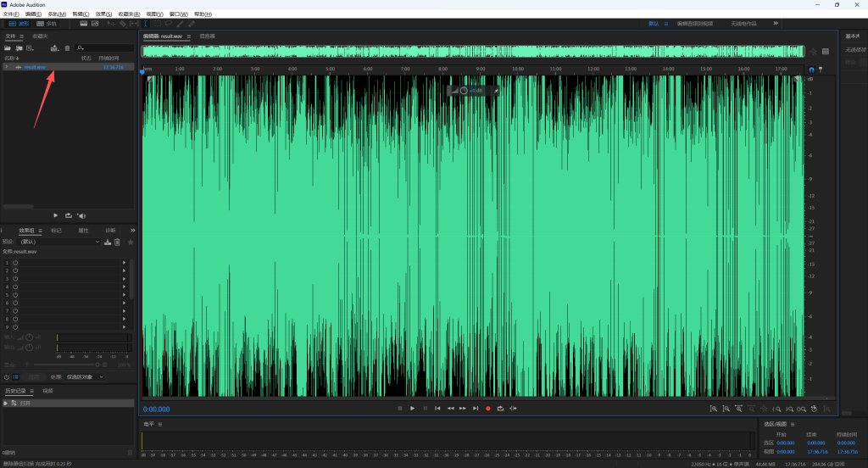Rewind using the transport button

tap(450, 409)
